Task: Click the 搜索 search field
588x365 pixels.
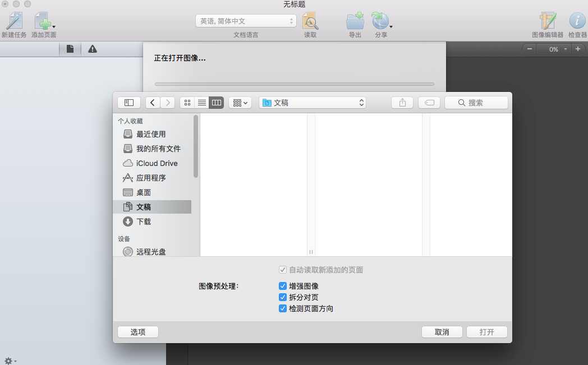Action: pos(476,103)
